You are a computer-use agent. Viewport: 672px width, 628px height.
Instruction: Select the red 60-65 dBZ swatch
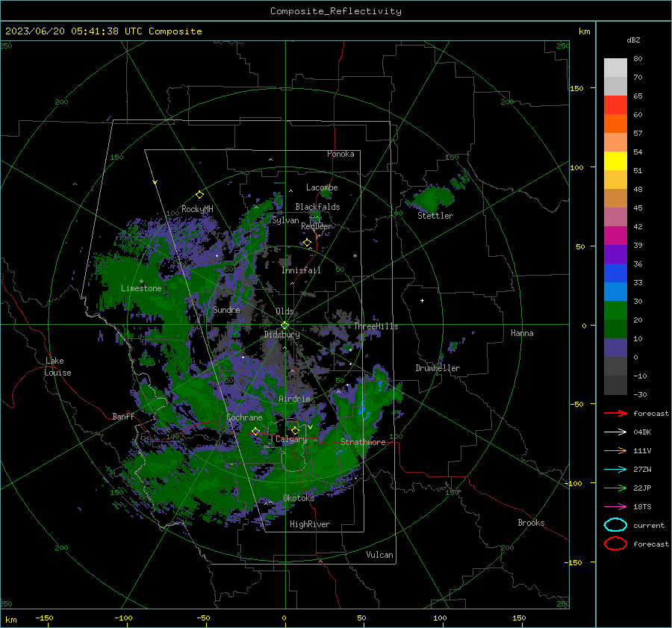click(615, 105)
